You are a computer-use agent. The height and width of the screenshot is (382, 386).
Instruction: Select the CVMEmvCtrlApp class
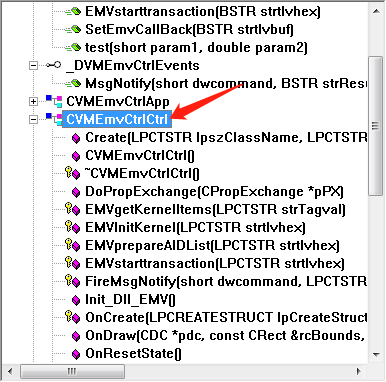click(x=118, y=102)
